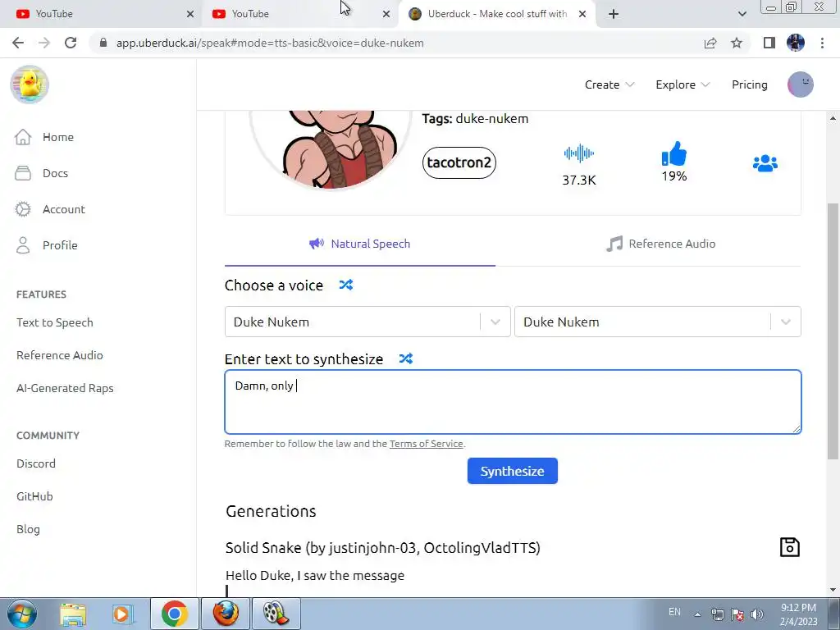This screenshot has height=630, width=840.
Task: Save the Solid Snake generation with disk icon
Action: (x=789, y=547)
